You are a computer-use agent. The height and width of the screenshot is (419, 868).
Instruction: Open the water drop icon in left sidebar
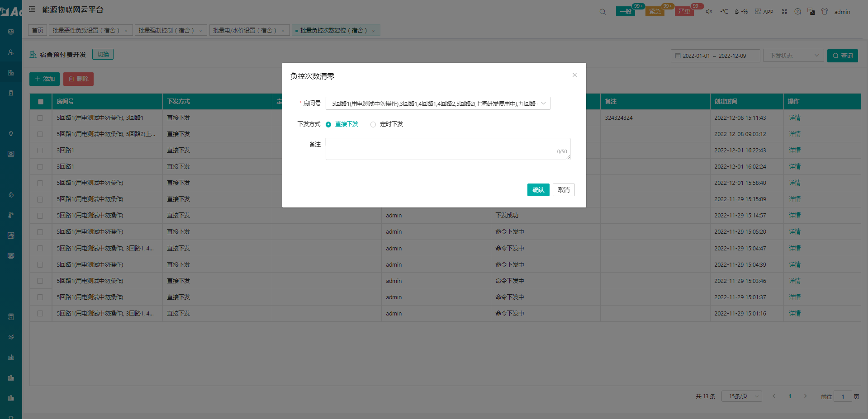(x=11, y=195)
